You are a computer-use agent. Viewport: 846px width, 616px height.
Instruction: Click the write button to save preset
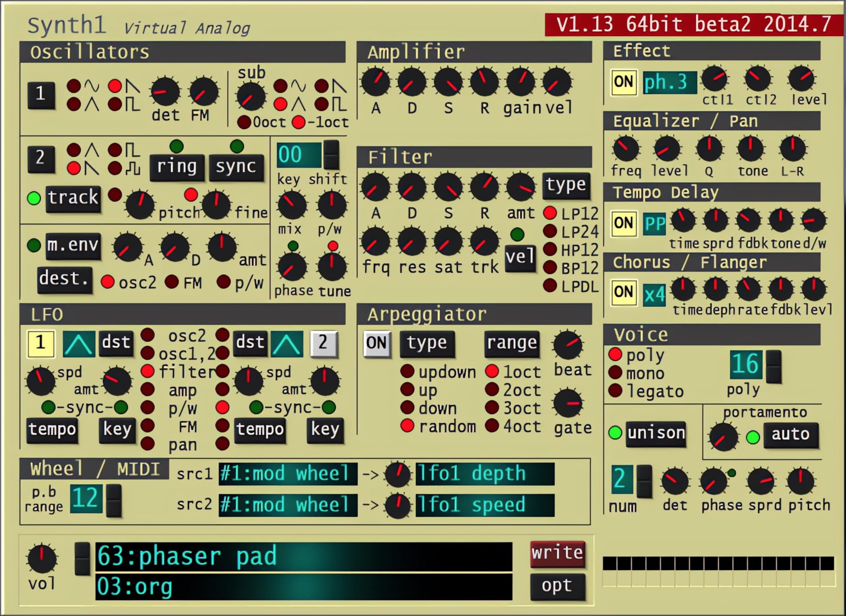pos(557,553)
